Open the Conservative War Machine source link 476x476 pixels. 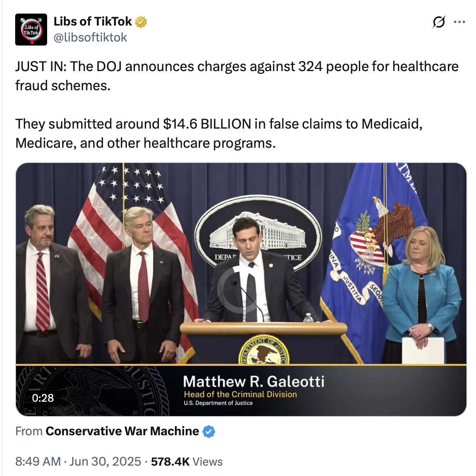click(x=122, y=431)
